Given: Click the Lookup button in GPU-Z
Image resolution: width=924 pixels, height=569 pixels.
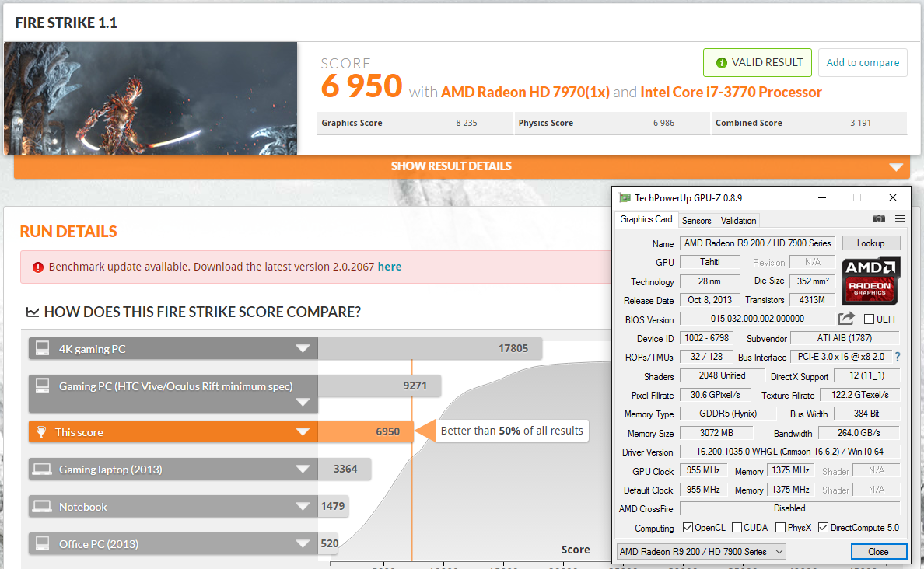Looking at the screenshot, I should (871, 243).
